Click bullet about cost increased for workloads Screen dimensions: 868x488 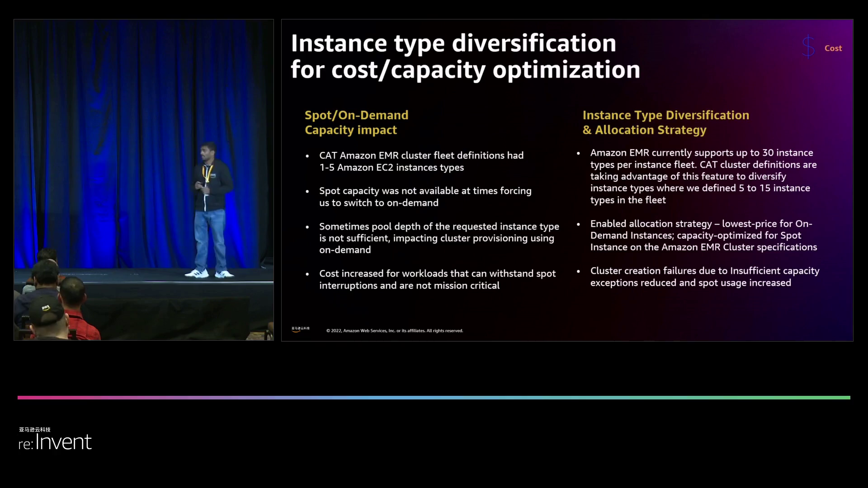[437, 279]
